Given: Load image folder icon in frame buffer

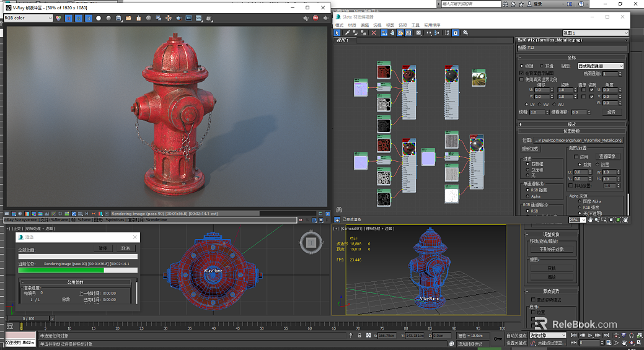Looking at the screenshot, I should point(128,18).
